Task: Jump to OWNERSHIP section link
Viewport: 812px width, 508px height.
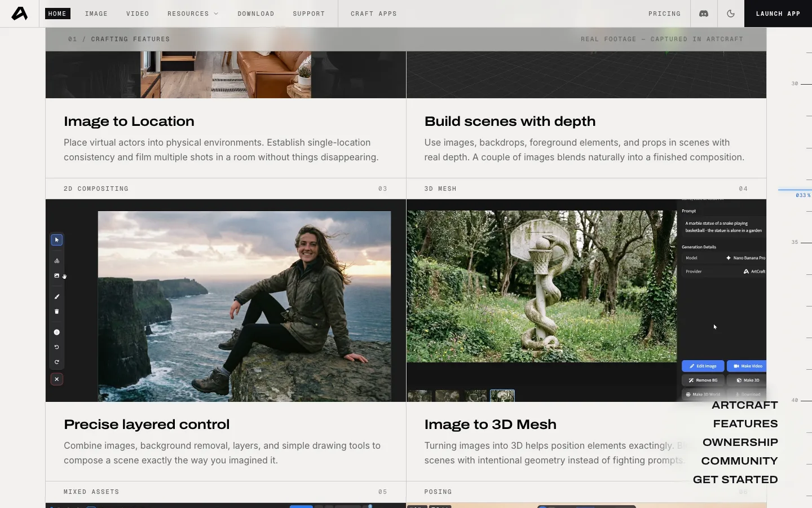Action: pos(740,443)
